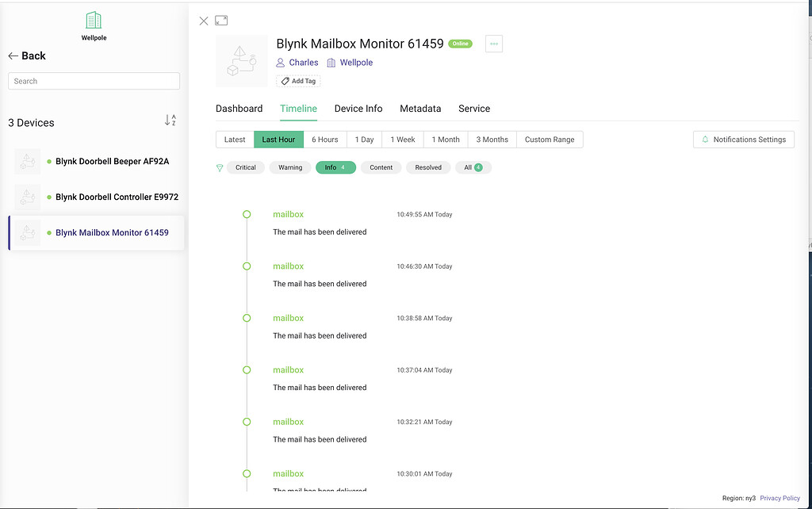Click Blynk Mailbox Monitor 61459 list icon

[x=28, y=233]
